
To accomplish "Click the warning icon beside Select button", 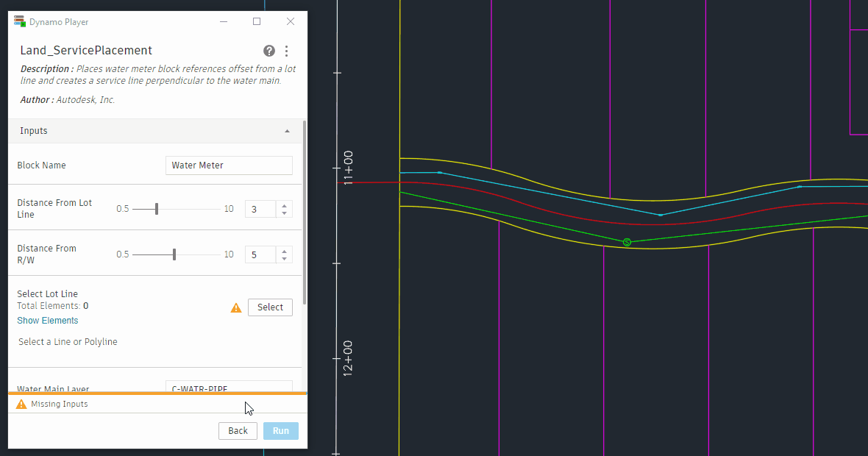I will [236, 307].
